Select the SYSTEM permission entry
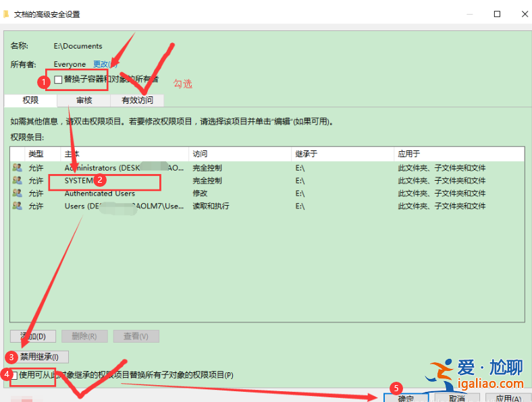The height and width of the screenshot is (402, 532). (267, 181)
